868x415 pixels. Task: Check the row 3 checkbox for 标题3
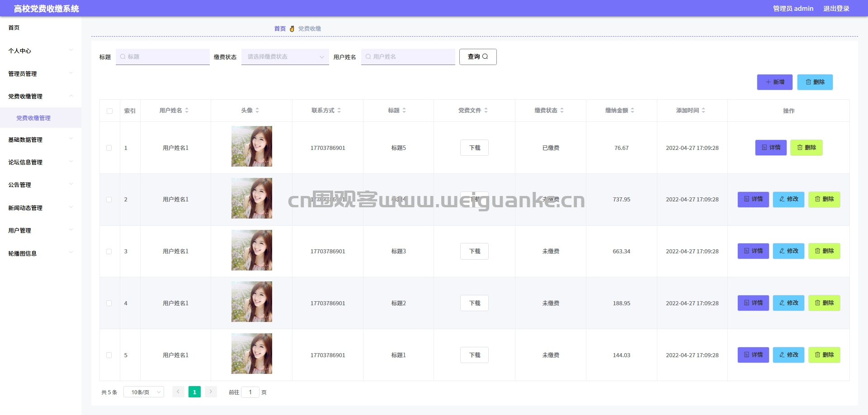point(109,251)
